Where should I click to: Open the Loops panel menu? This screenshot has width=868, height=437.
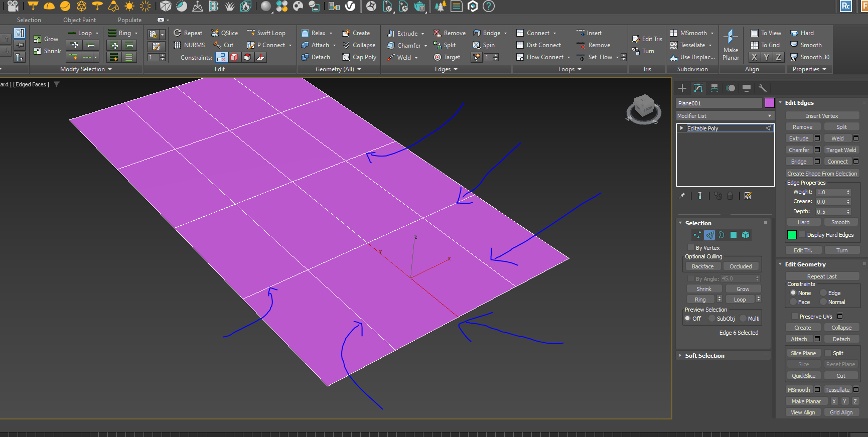(569, 69)
